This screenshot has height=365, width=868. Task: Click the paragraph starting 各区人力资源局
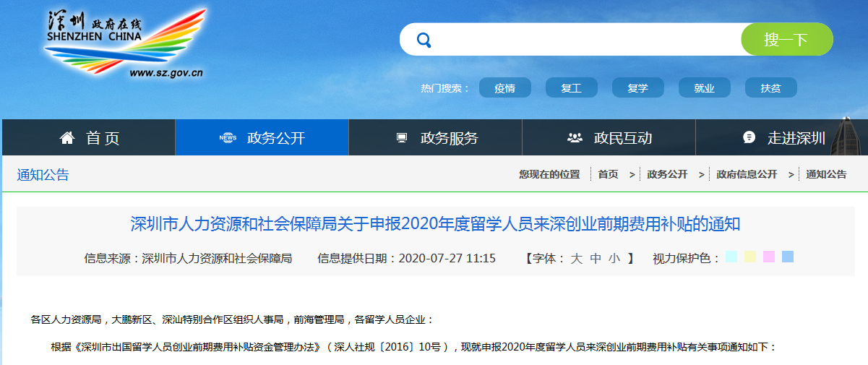click(232, 319)
